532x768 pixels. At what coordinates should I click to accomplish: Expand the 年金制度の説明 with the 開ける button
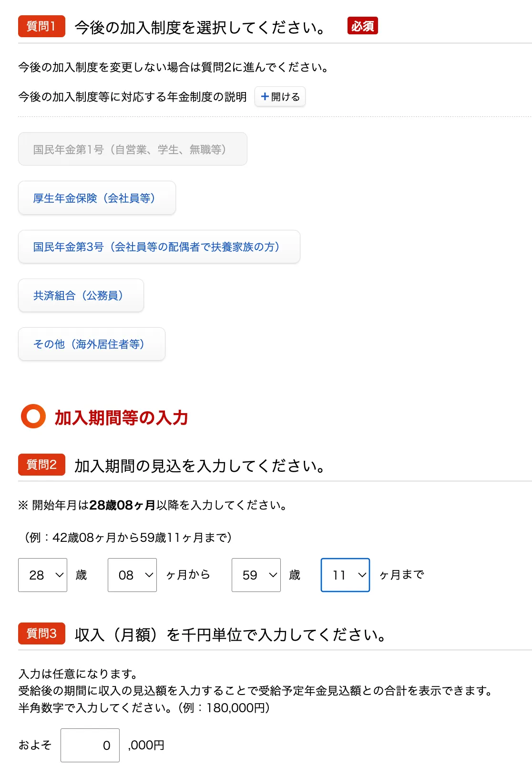click(x=279, y=96)
